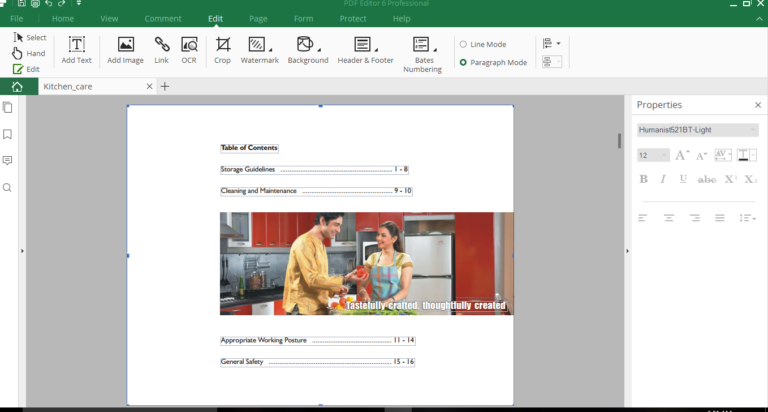768x412 pixels.
Task: Open the bookmarks panel
Action: click(7, 134)
